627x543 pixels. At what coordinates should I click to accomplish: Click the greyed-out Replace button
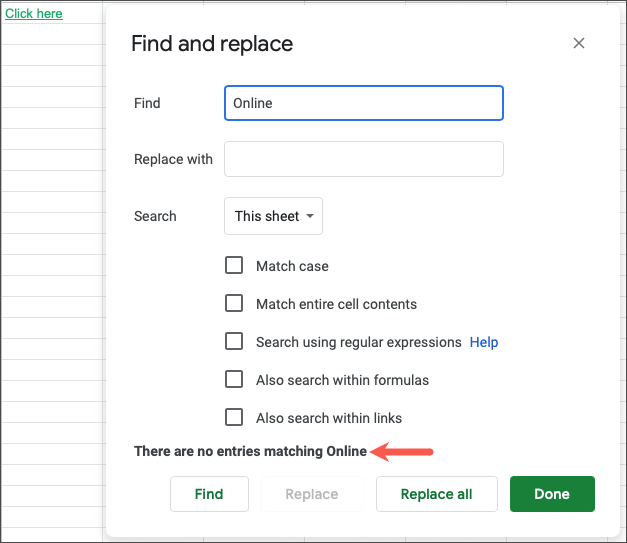[x=311, y=494]
